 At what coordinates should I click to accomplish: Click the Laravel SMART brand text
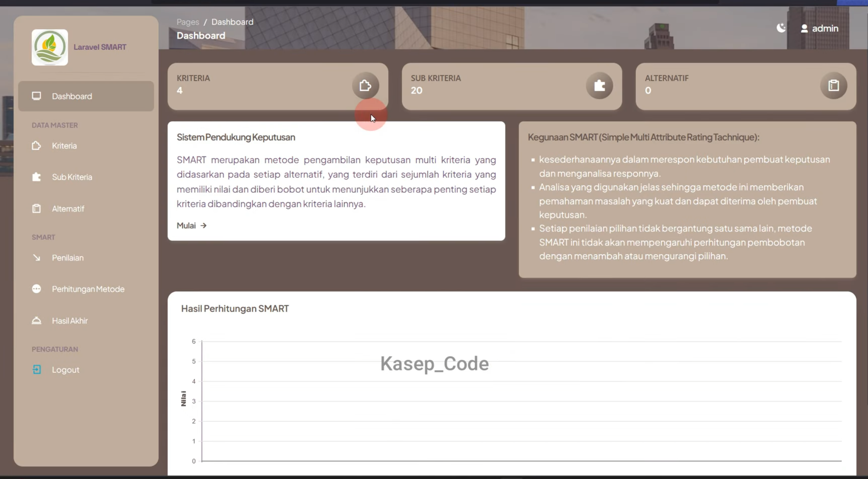pyautogui.click(x=100, y=47)
